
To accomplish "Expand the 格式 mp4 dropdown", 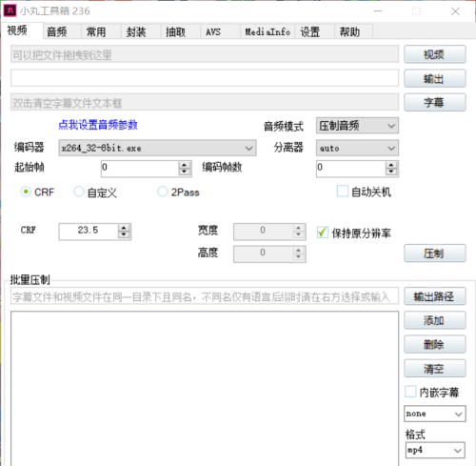I will click(x=435, y=450).
